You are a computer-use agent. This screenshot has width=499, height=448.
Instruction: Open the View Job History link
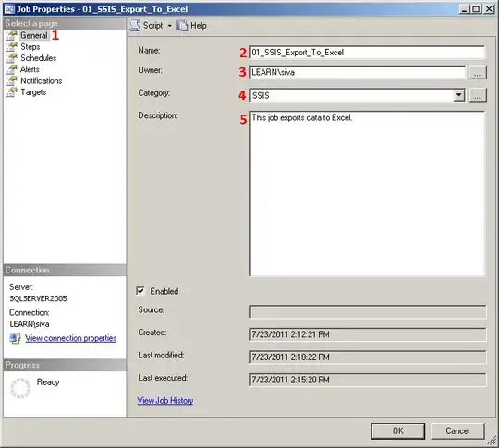(165, 401)
